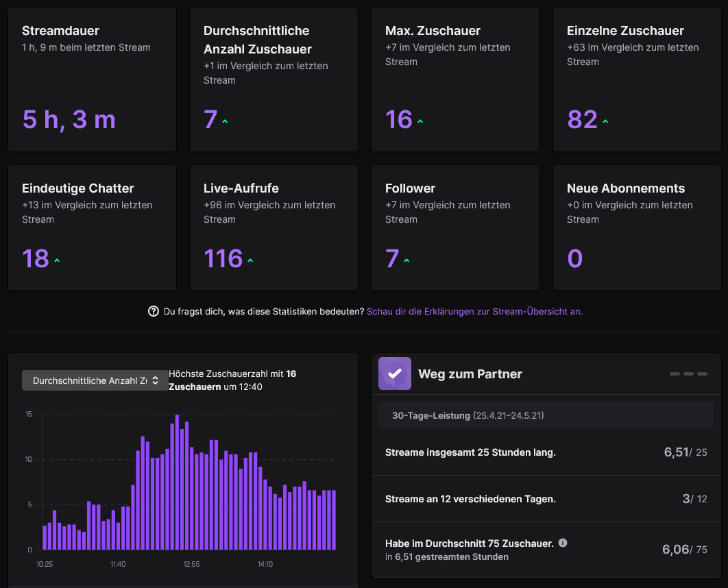The height and width of the screenshot is (588, 728).
Task: Click the Live-Aufrufe card title
Action: pyautogui.click(x=241, y=188)
